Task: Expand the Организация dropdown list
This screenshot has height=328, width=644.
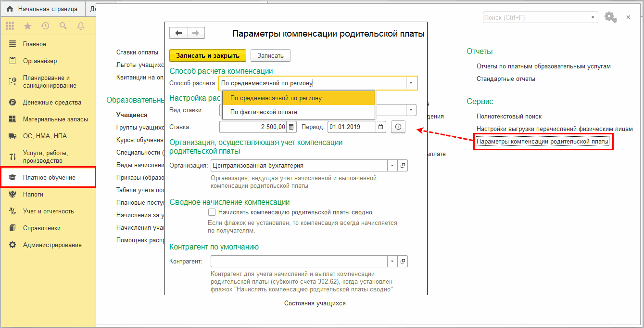Action: tap(392, 166)
